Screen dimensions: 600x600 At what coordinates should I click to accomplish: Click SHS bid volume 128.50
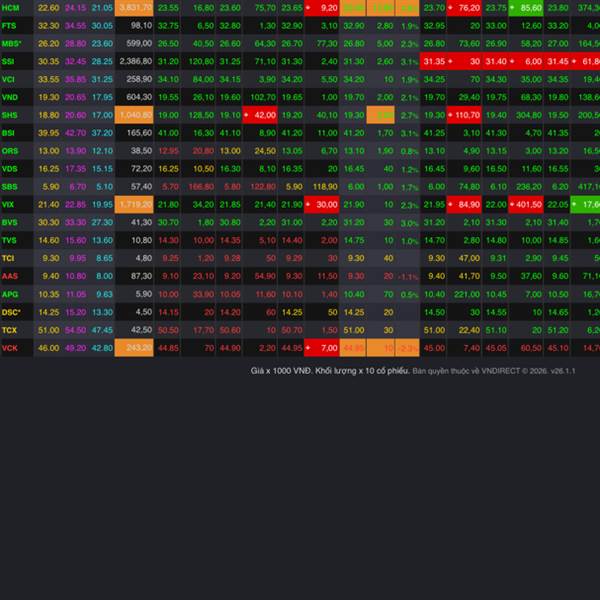coord(202,115)
